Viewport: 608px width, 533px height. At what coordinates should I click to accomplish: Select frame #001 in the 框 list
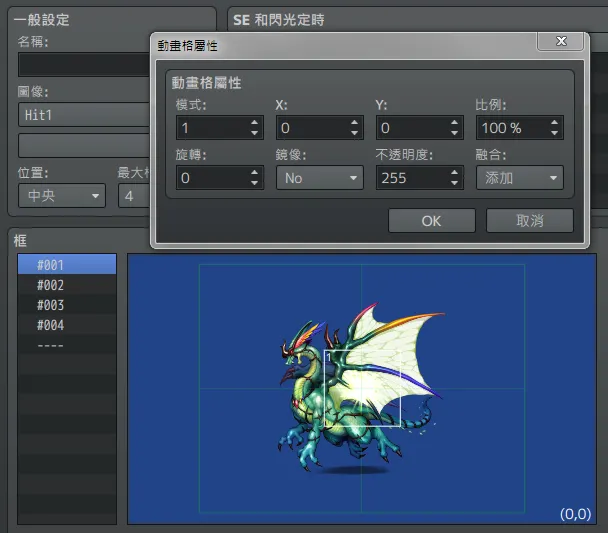67,265
